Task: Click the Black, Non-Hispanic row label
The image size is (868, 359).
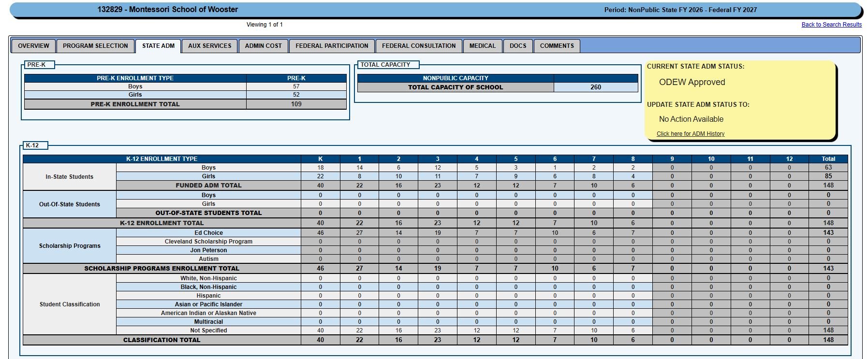Action: [x=208, y=287]
